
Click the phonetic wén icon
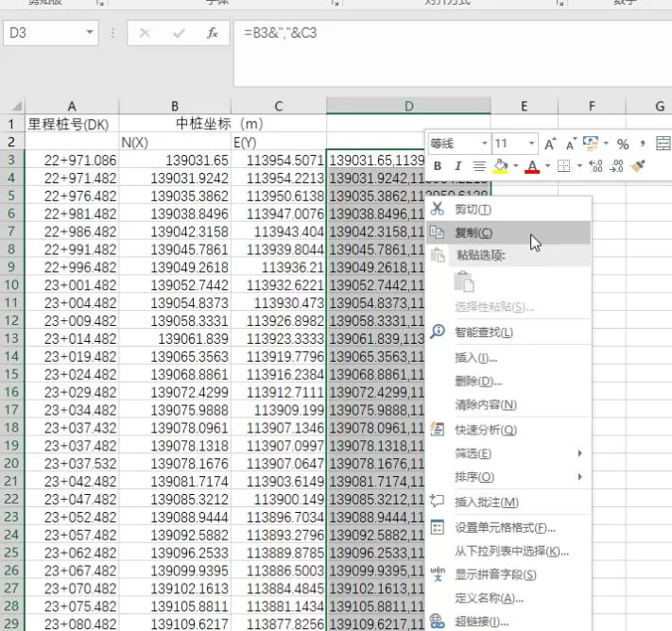tap(438, 574)
